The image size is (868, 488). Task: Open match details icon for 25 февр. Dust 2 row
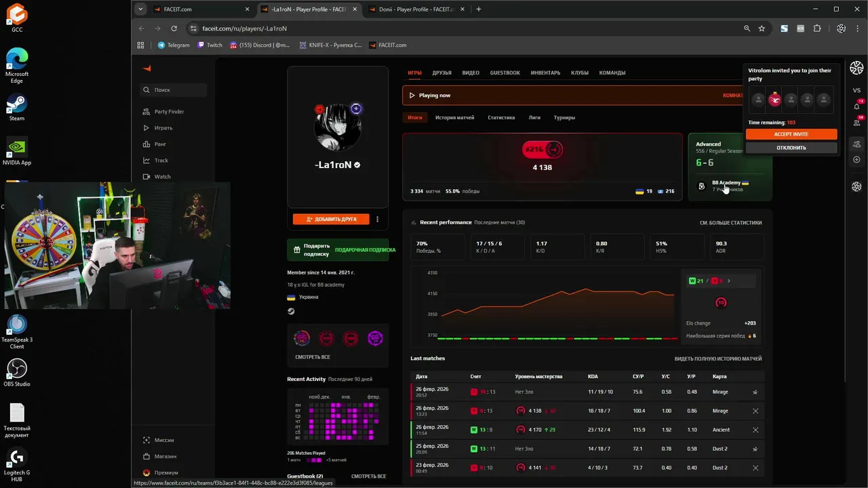coord(755,449)
